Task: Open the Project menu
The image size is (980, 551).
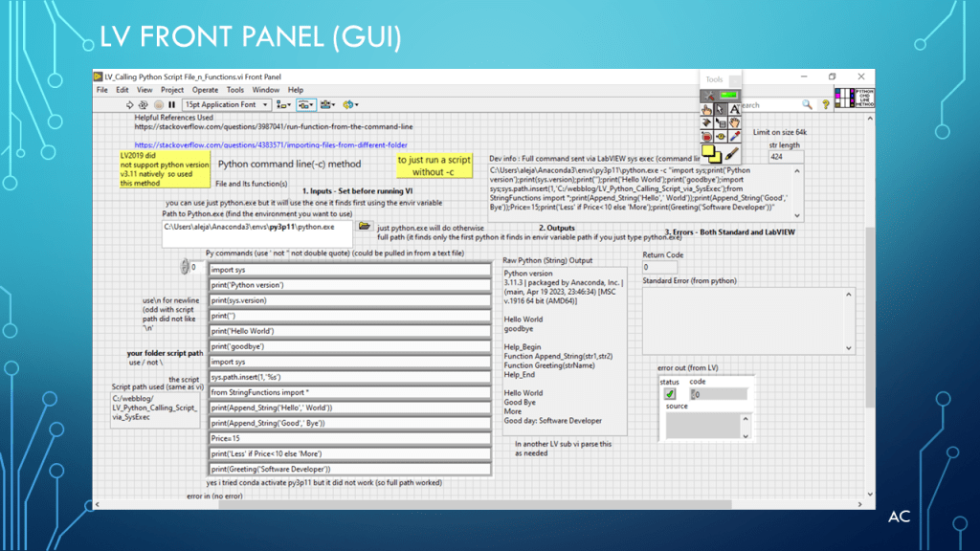Action: tap(172, 90)
